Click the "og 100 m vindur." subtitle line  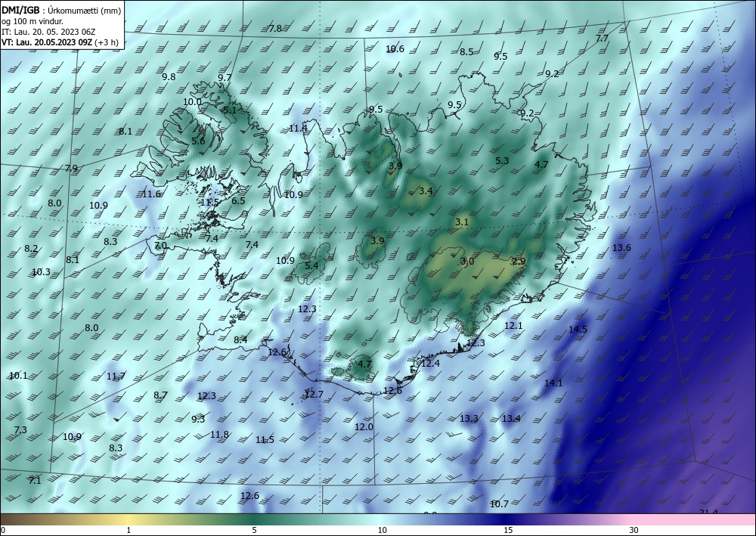pos(33,20)
